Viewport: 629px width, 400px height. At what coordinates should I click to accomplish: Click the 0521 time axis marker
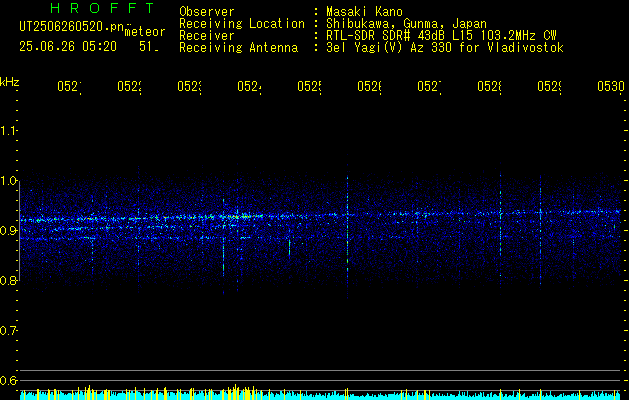point(69,86)
